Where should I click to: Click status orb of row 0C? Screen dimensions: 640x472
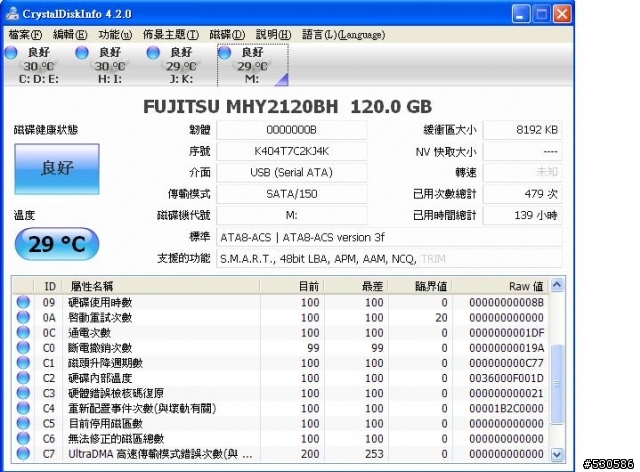23,332
